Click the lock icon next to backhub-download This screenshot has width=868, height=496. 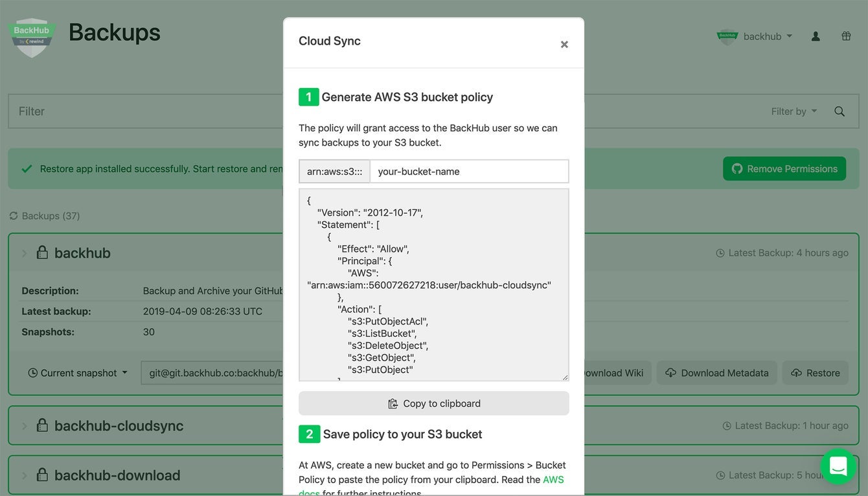pos(42,475)
